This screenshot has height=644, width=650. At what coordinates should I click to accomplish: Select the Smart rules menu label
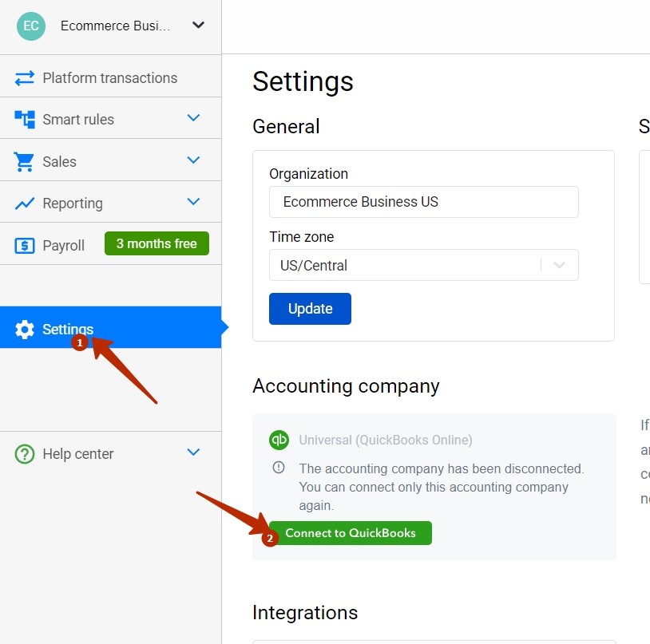(x=78, y=120)
